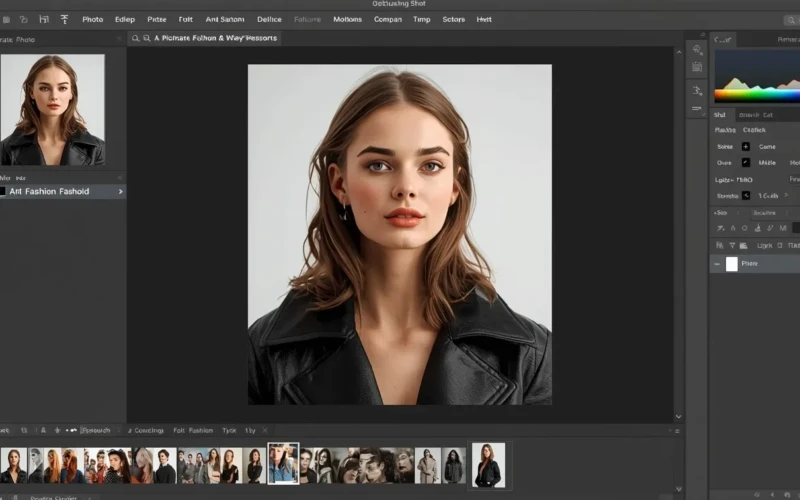Open the dropdown right of Lgitz

794,180
